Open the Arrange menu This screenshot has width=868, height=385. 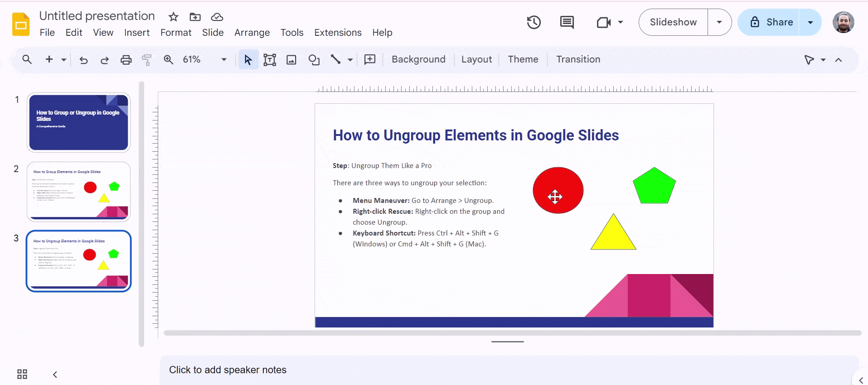(252, 33)
